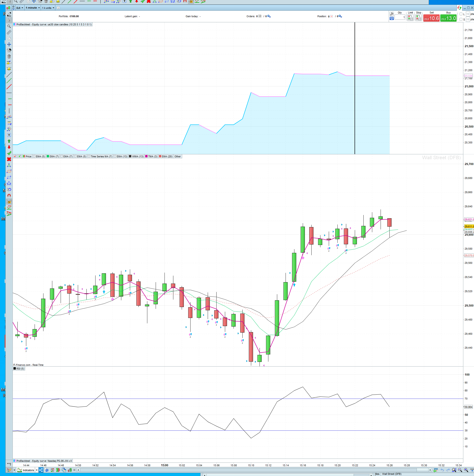Click the blue share icon at bottom

(41, 470)
